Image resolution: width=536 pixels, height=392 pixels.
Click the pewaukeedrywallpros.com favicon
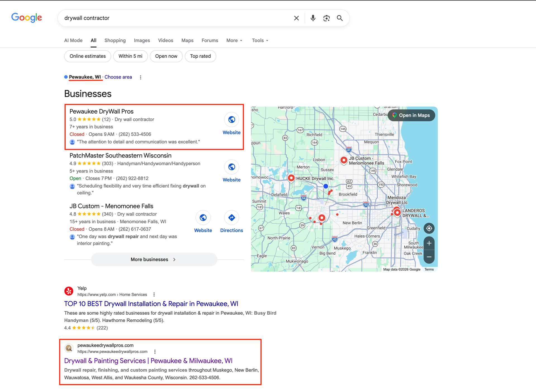[x=69, y=348]
